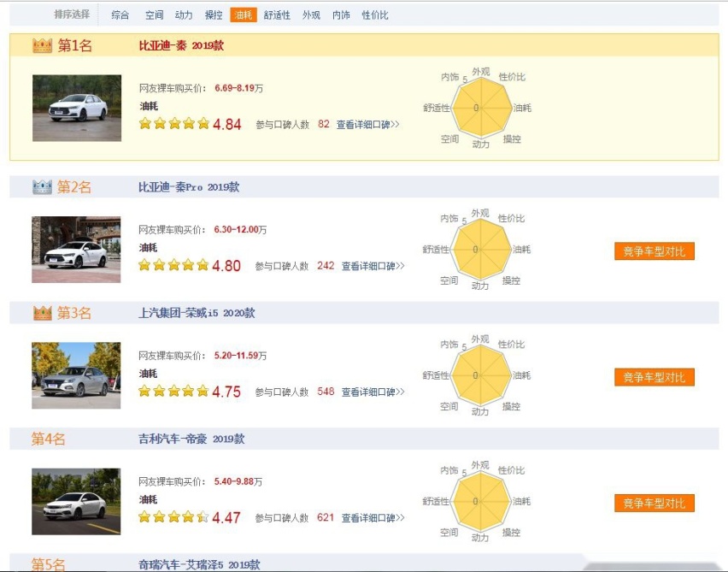
Task: Open the 荣威i5 car thumbnail photo
Action: coord(76,375)
